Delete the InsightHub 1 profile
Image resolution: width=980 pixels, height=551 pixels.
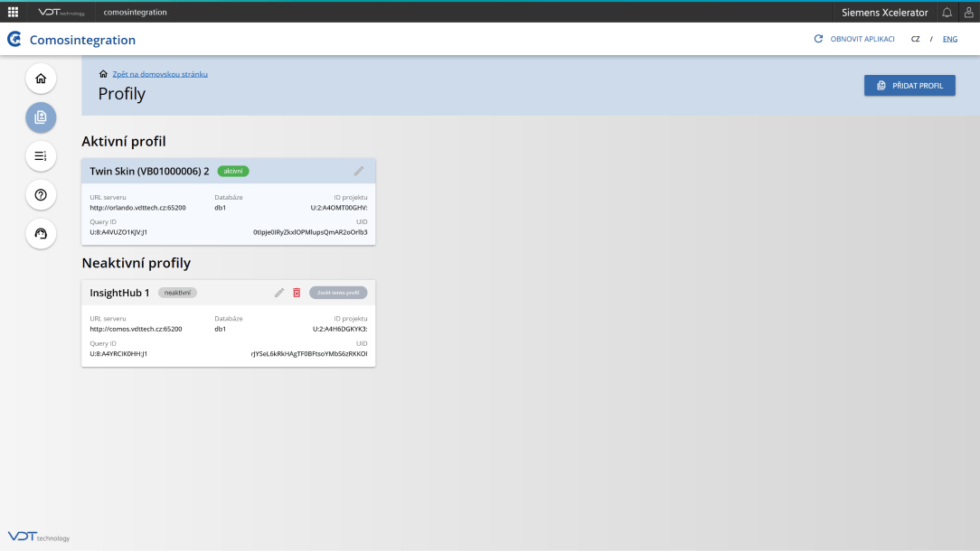pos(297,293)
